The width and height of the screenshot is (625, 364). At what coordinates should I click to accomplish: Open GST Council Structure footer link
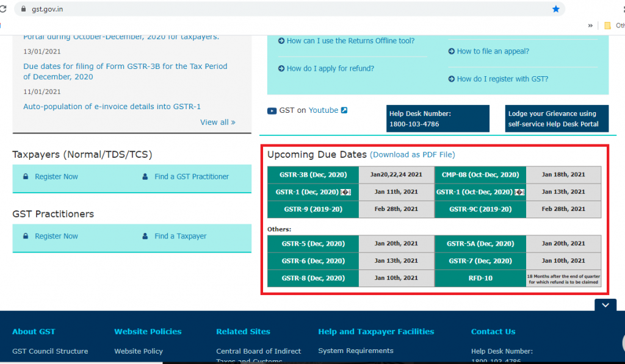coord(50,351)
